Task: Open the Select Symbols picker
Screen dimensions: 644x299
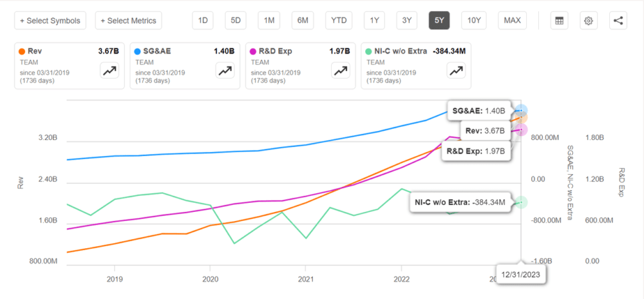Action: [x=50, y=21]
